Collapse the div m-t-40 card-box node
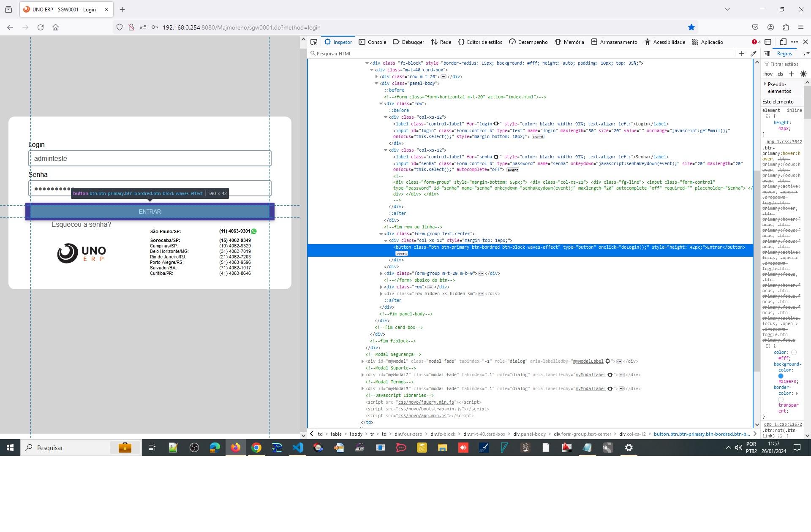Screen dimensions: 811x532 pyautogui.click(x=372, y=70)
